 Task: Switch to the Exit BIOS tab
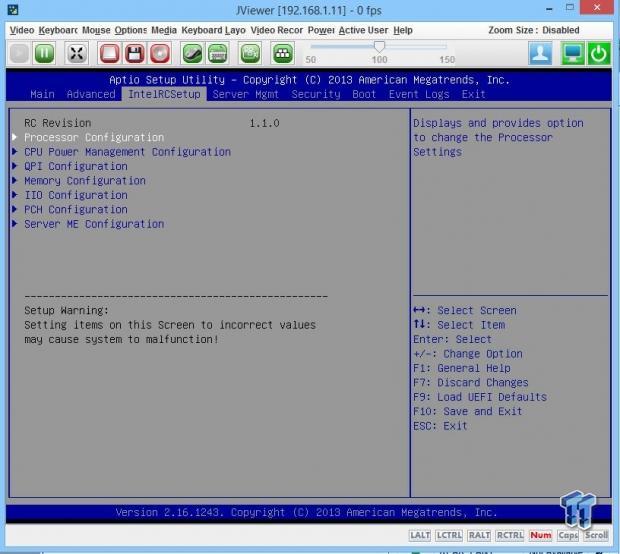[x=473, y=94]
